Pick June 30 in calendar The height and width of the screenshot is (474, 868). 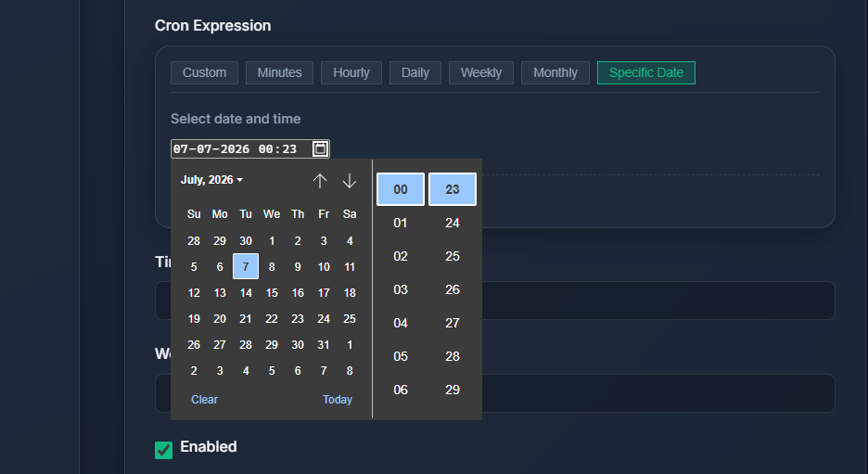(246, 240)
